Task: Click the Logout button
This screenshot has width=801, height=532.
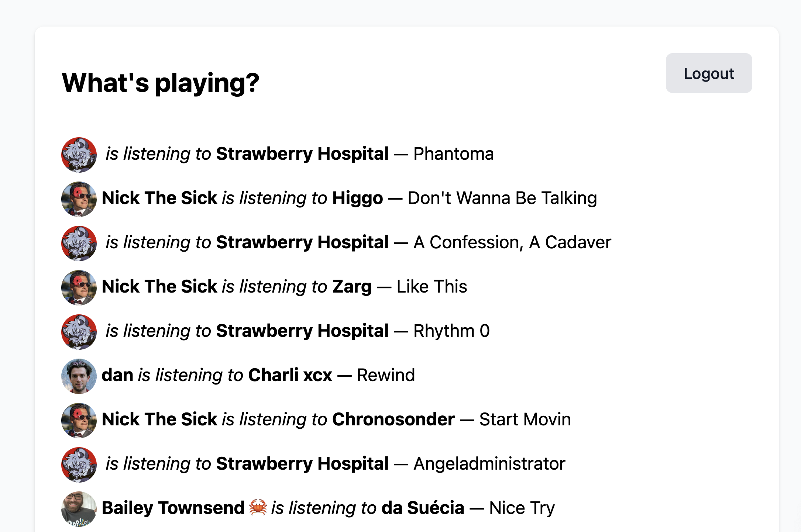Action: click(x=708, y=73)
